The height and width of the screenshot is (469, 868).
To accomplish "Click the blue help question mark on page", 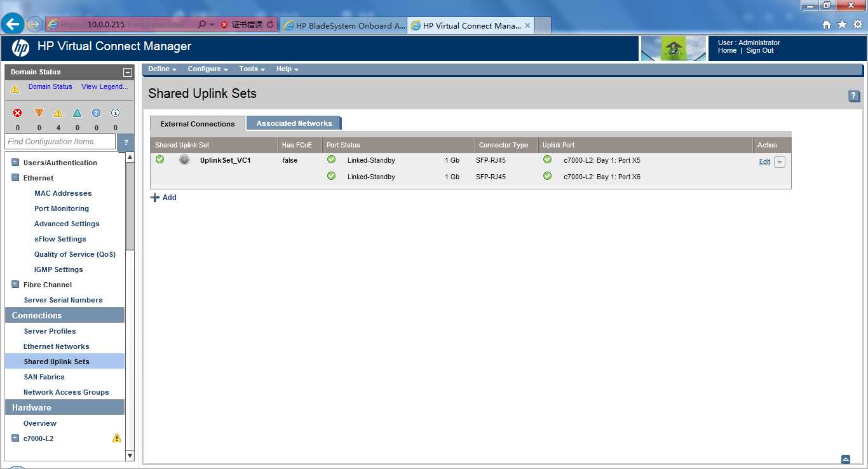I will [x=854, y=96].
